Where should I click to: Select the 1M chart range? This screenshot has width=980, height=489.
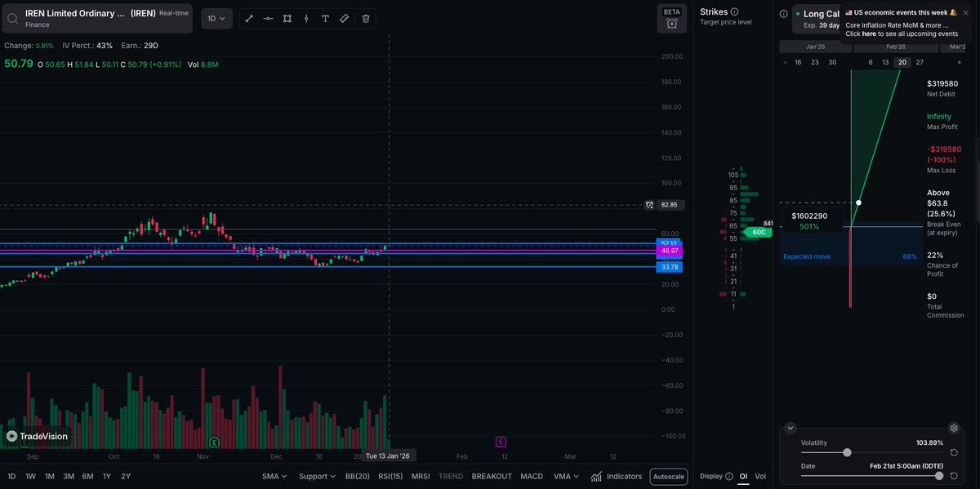coord(50,476)
